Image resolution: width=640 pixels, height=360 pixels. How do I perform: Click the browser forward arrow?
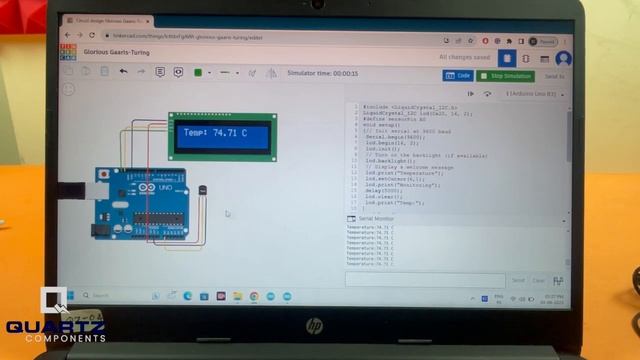[80, 36]
